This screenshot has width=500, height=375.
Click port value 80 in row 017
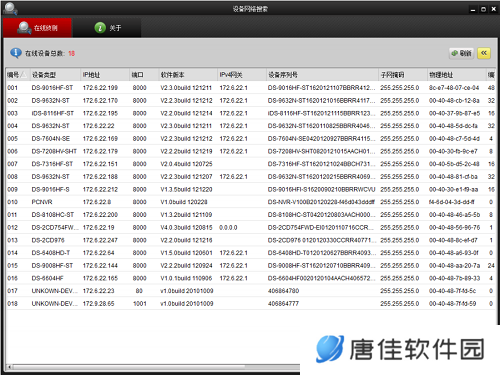(x=139, y=291)
